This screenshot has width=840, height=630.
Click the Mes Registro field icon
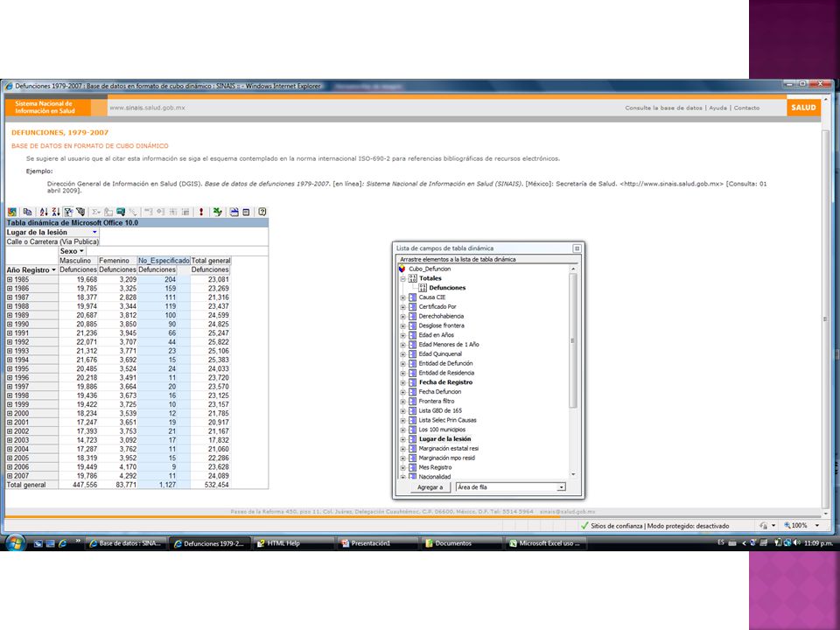click(412, 467)
